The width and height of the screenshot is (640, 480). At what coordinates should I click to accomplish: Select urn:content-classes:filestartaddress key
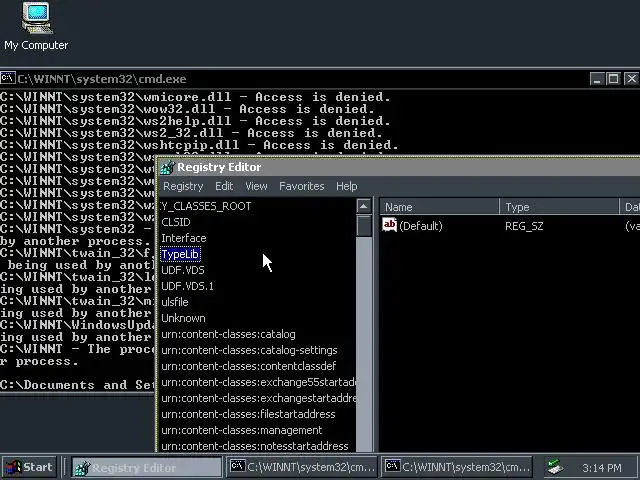pos(248,414)
